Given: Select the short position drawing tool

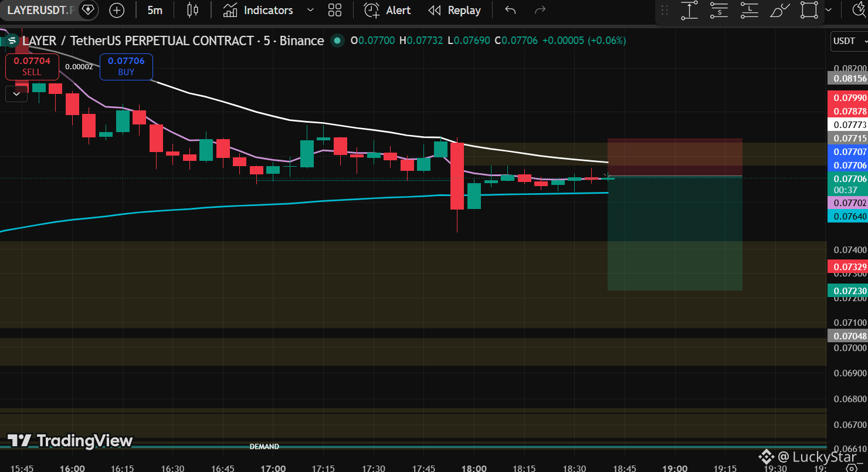Looking at the screenshot, I should (x=719, y=10).
